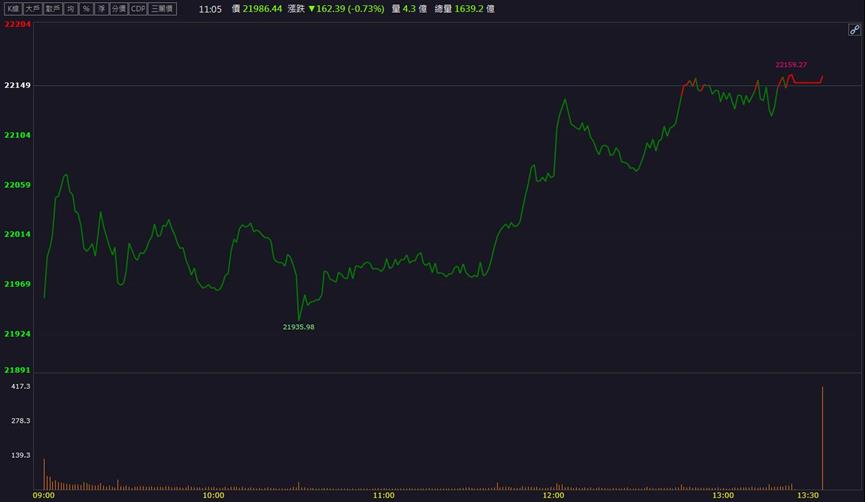Click the 22149 reference price label
The height and width of the screenshot is (502, 865).
click(x=18, y=85)
